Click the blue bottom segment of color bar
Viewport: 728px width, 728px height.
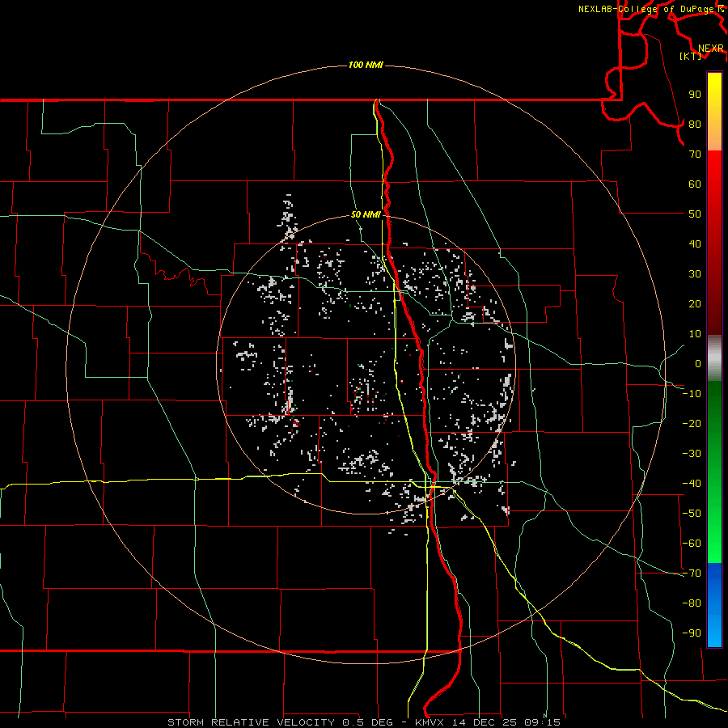(714, 605)
